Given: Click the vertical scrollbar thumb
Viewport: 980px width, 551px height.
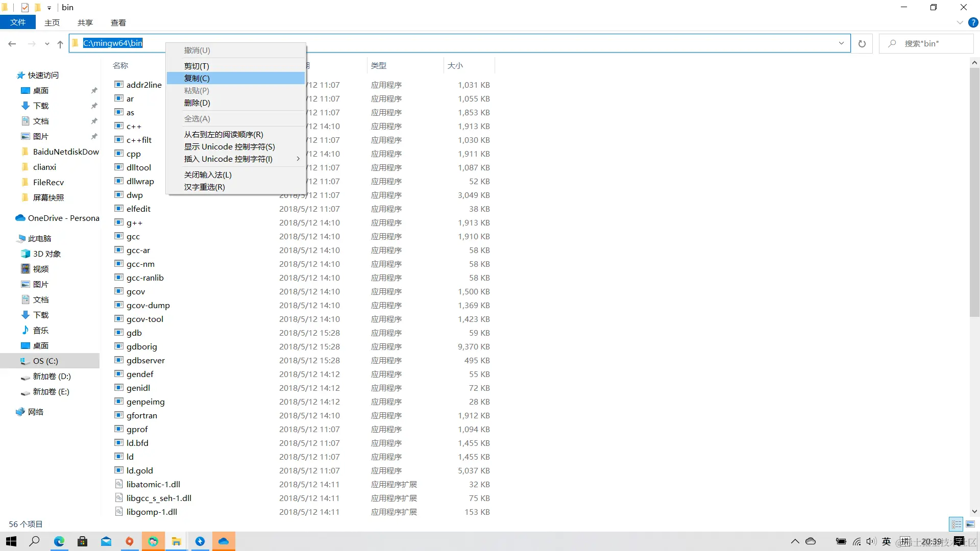Looking at the screenshot, I should [974, 192].
